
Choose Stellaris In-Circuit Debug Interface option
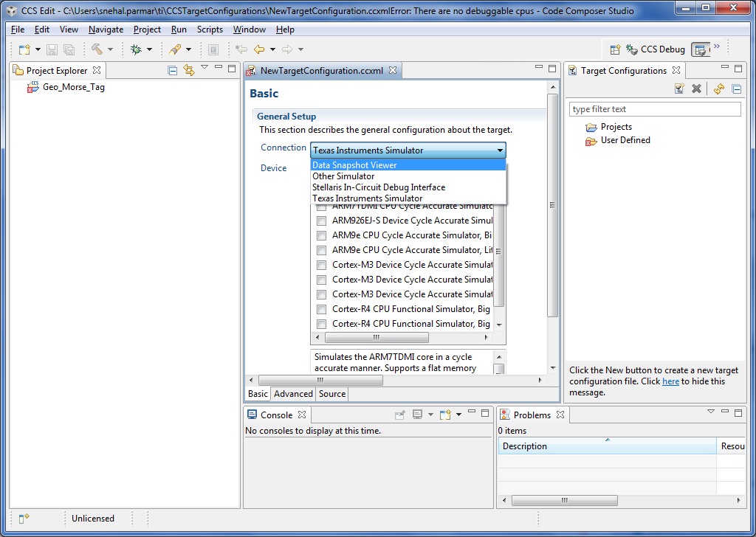point(408,187)
